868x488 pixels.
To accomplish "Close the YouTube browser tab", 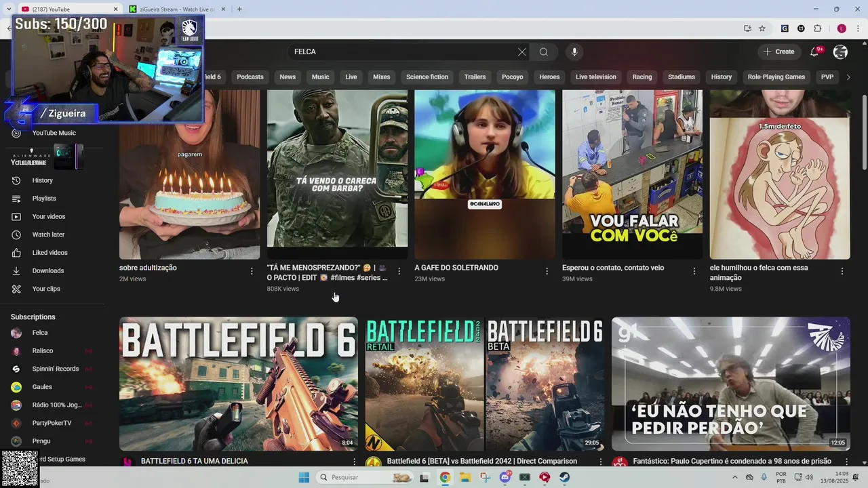I will (x=115, y=9).
